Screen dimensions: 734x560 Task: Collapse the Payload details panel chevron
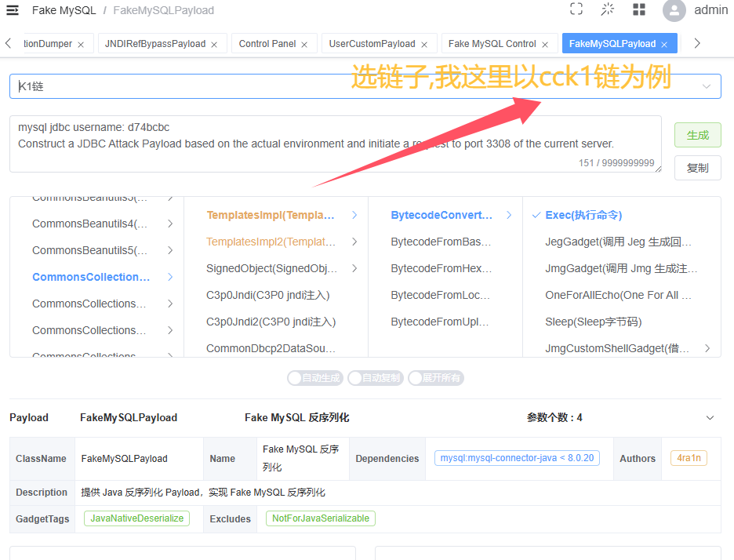710,418
